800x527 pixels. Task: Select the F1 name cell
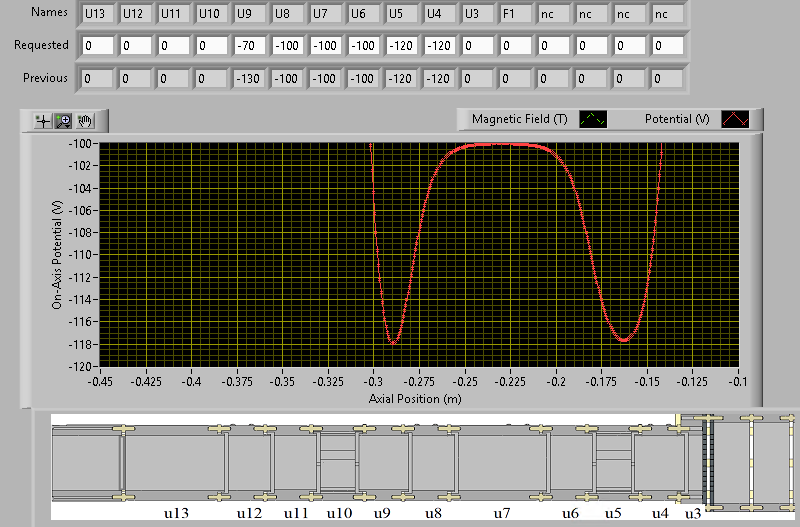516,14
